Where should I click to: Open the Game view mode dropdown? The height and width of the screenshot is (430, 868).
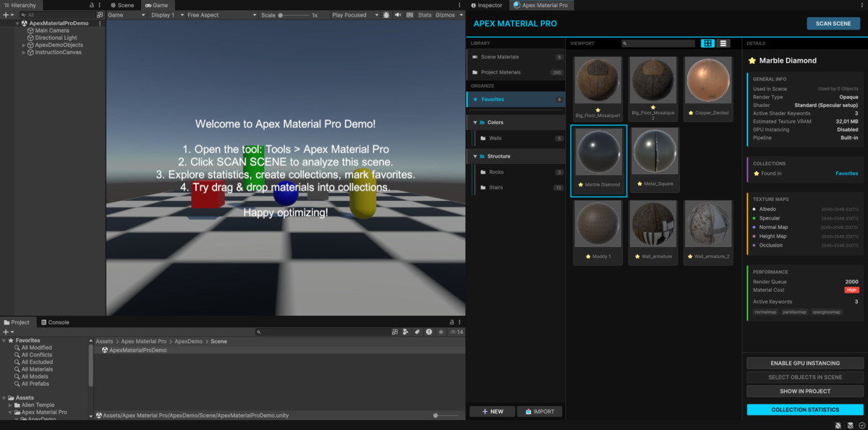click(x=126, y=14)
